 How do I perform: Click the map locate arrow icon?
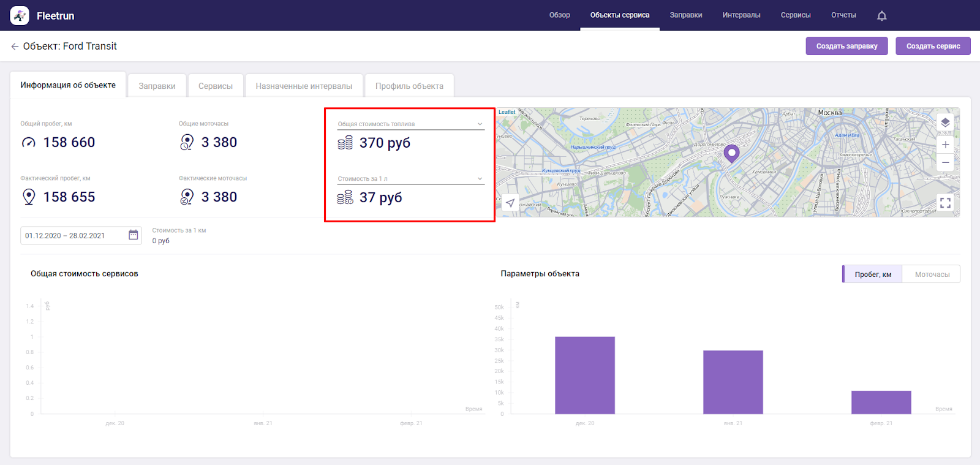coord(510,203)
